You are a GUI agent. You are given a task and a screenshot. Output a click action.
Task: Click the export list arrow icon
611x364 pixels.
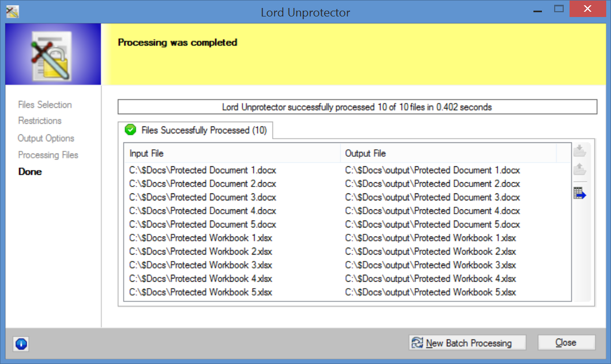tap(580, 193)
